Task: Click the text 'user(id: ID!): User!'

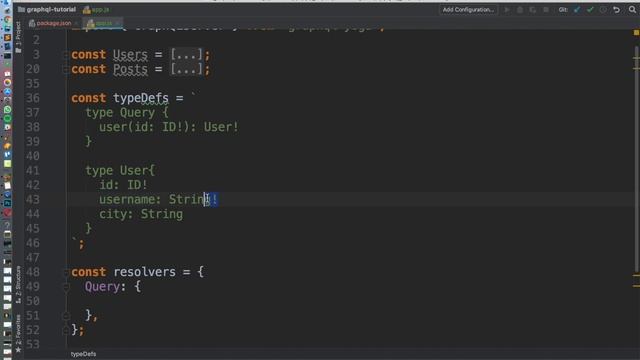Action: (169, 127)
